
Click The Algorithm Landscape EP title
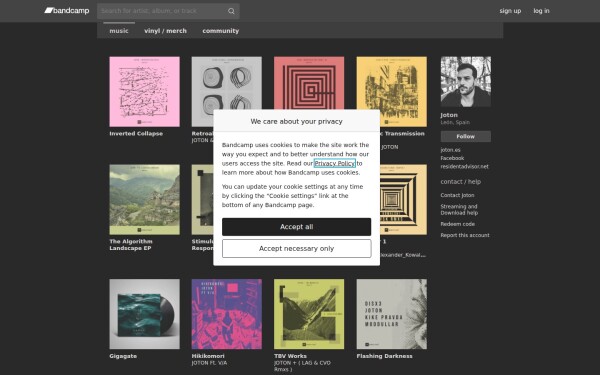[x=131, y=245]
